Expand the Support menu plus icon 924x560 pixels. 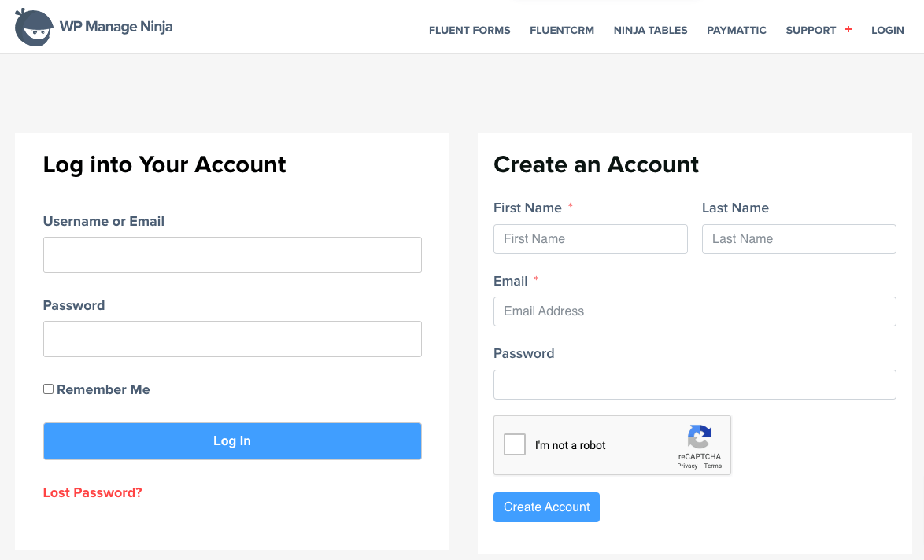pos(848,30)
